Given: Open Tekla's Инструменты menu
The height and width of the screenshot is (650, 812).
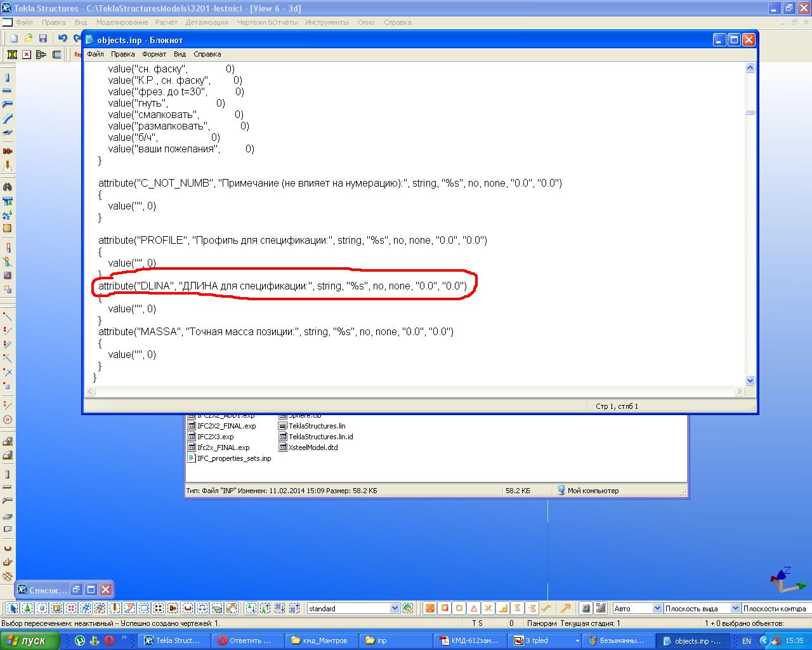Looking at the screenshot, I should 327,22.
